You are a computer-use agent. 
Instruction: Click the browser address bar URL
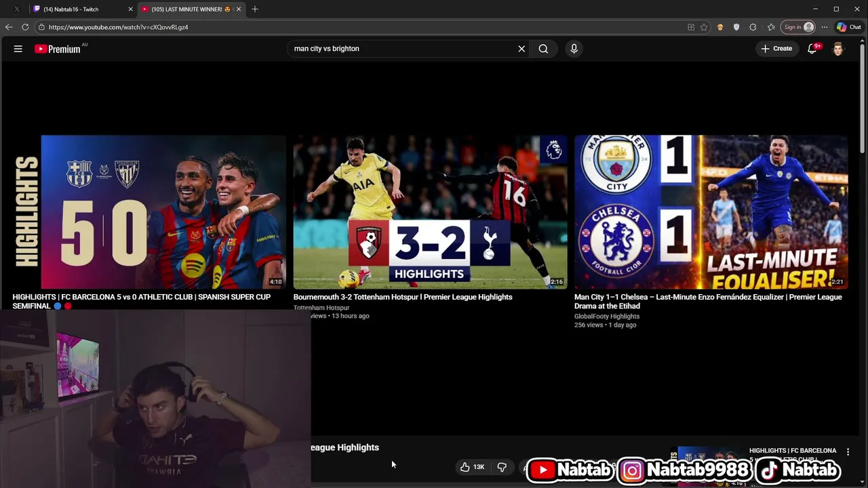[118, 27]
